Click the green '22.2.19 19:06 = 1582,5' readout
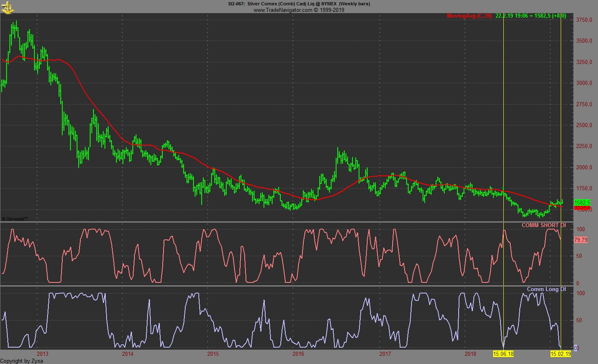 (x=523, y=16)
